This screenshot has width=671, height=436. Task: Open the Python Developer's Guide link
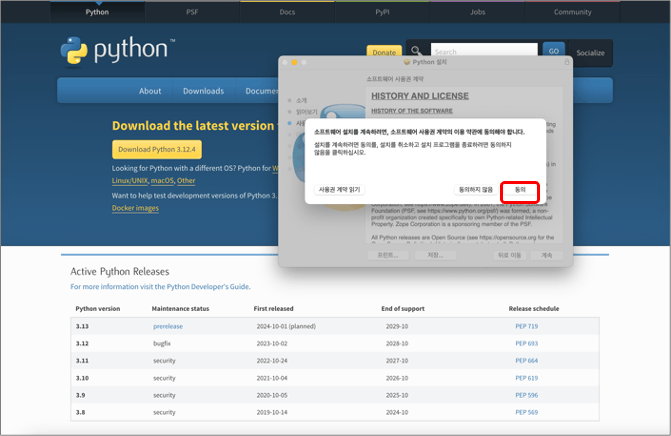(208, 287)
